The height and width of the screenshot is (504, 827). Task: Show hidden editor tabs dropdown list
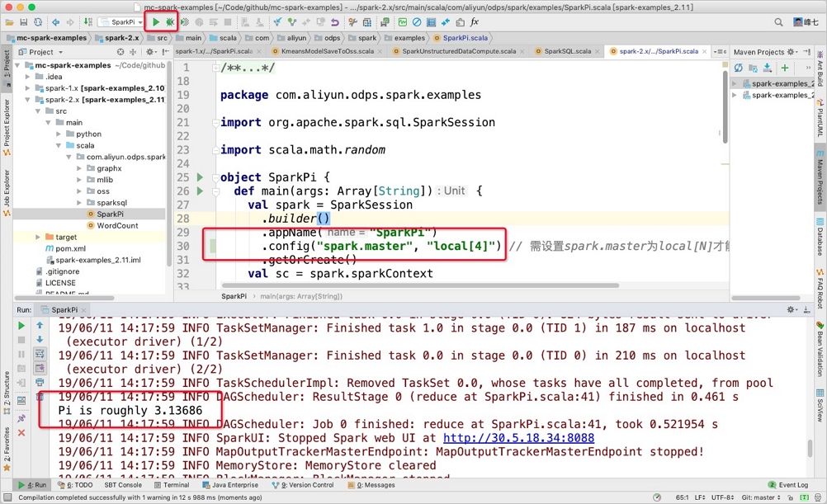coord(720,52)
